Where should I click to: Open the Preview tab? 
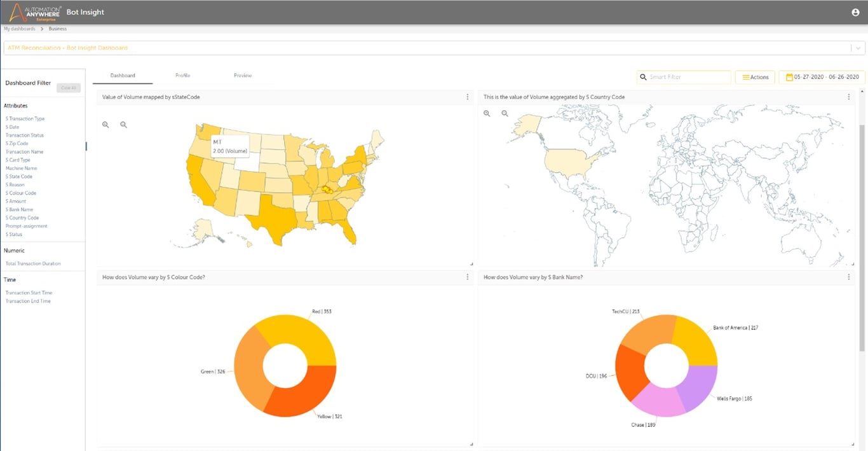tap(242, 75)
